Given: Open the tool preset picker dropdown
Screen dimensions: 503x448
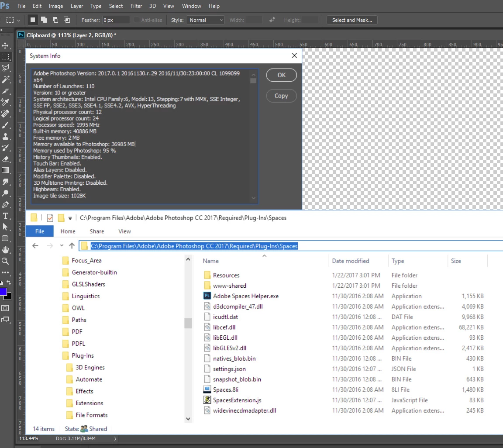Looking at the screenshot, I should pos(18,20).
